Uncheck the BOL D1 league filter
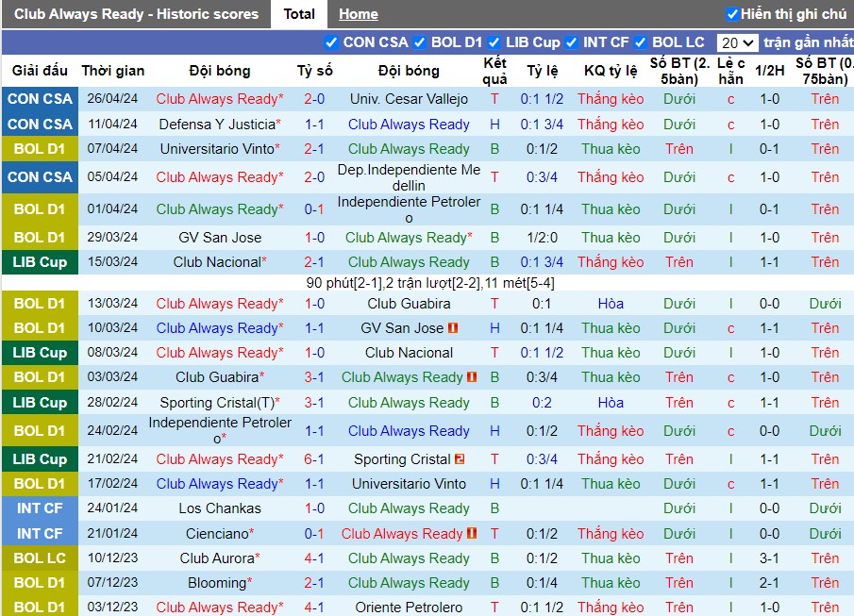This screenshot has height=616, width=854. [419, 42]
